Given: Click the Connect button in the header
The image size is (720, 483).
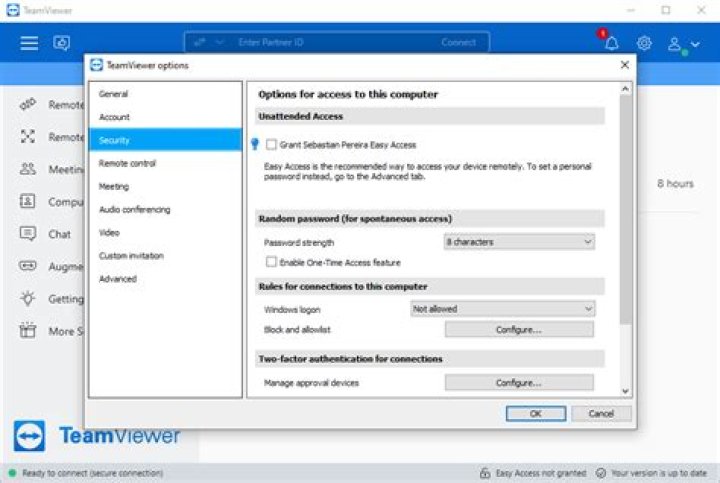Looking at the screenshot, I should tap(458, 42).
